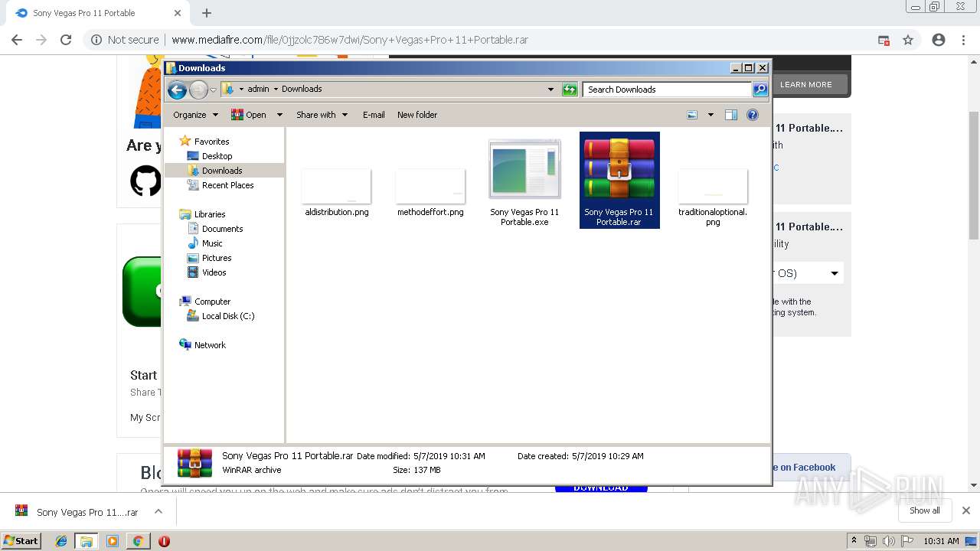Launch Internet Explorer from taskbar
Image resolution: width=980 pixels, height=551 pixels.
[61, 541]
